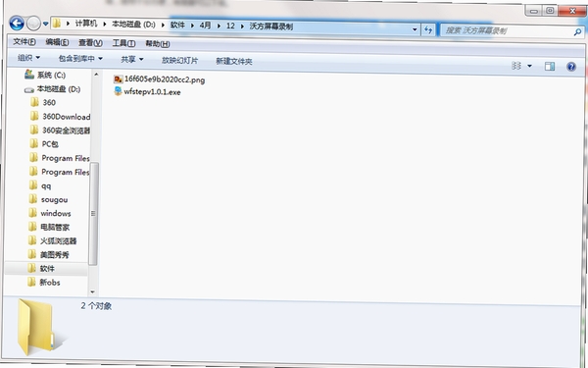The width and height of the screenshot is (588, 368).
Task: Click the qq folder icon
Action: pos(33,185)
